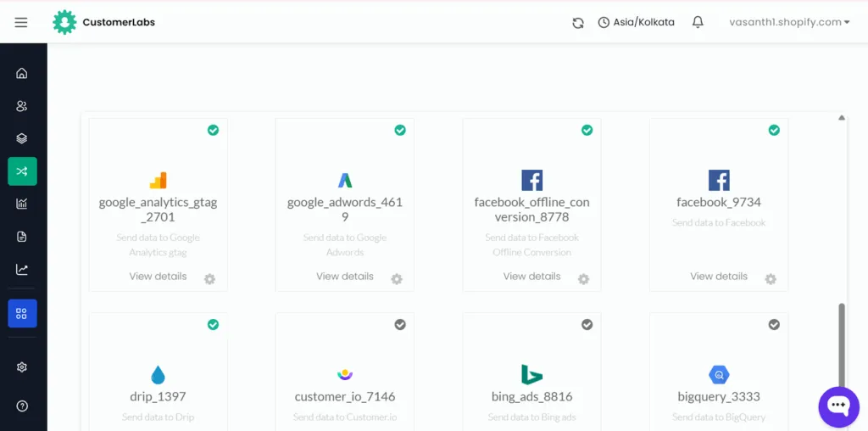Open the bar chart sidebar icon
Viewport: 868px width, 431px height.
tap(21, 204)
